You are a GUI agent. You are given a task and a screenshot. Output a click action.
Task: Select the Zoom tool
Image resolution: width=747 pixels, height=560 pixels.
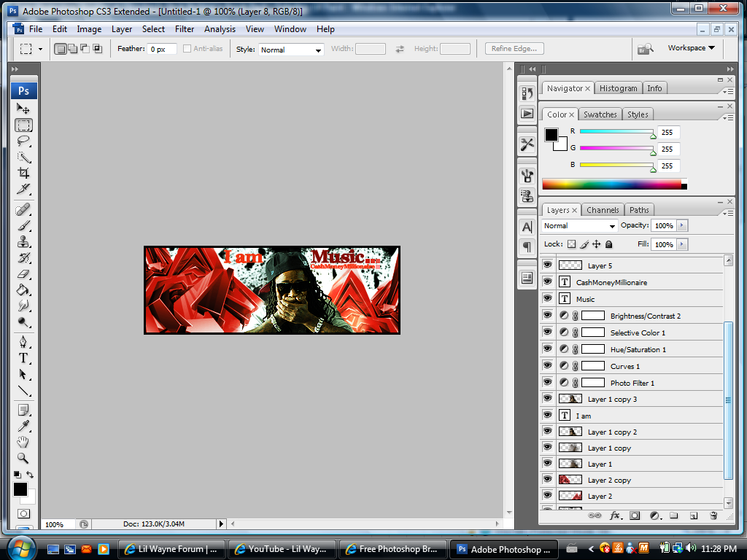(x=23, y=458)
